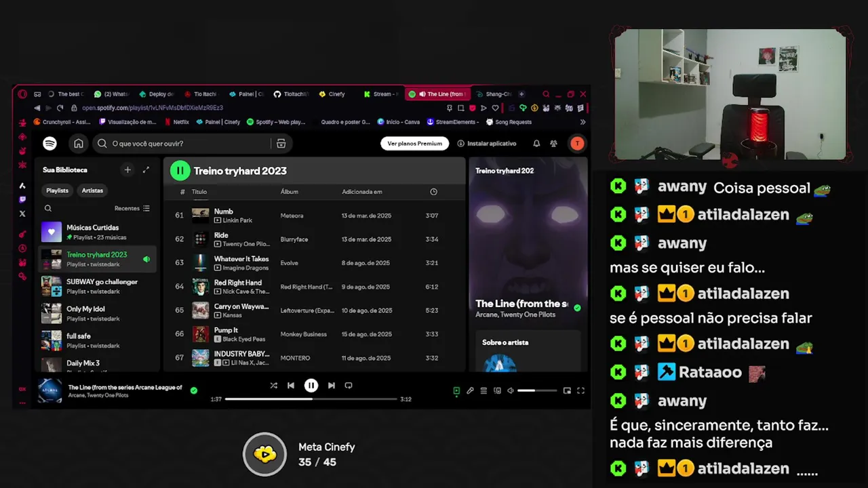Skip to the next track
Image resolution: width=868 pixels, height=488 pixels.
point(331,386)
